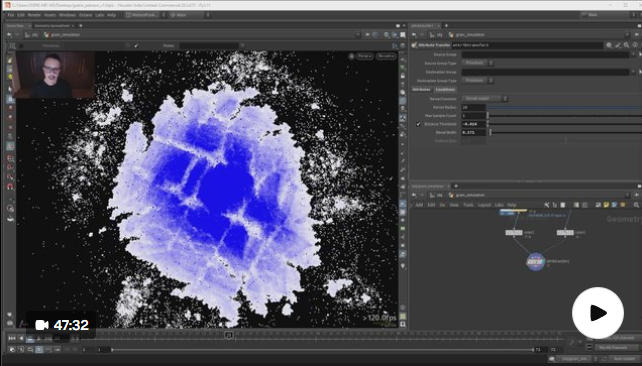The height and width of the screenshot is (366, 642).
Task: Select the attributetransfer node in network
Action: coord(536,261)
